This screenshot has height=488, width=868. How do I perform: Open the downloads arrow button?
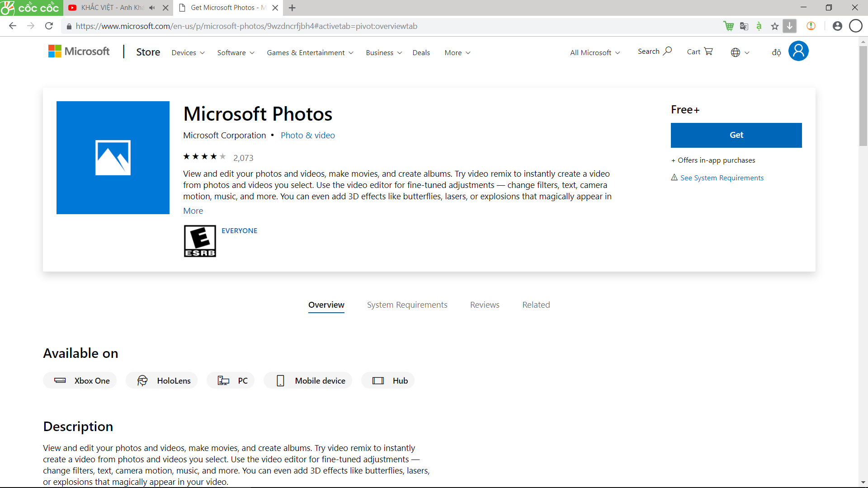pyautogui.click(x=790, y=26)
